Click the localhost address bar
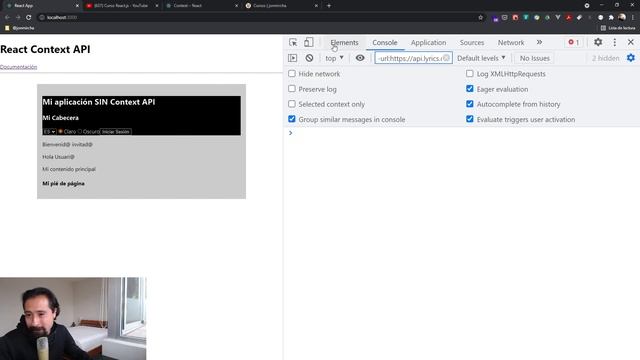640x360 pixels. (261, 18)
